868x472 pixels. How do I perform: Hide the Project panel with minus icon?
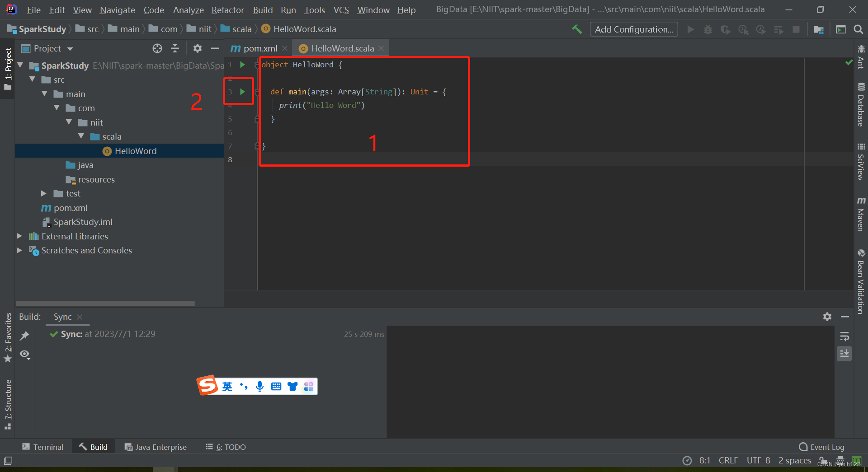coord(215,48)
